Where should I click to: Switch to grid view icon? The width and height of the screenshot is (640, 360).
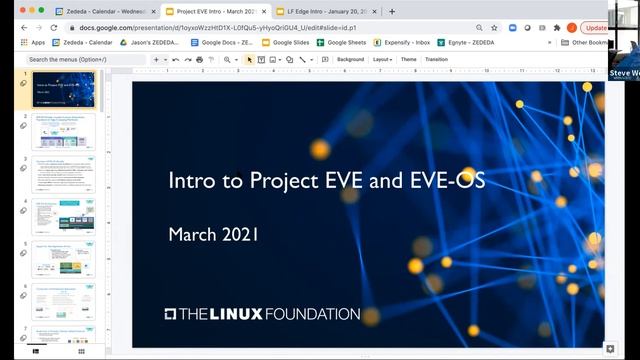(81, 351)
